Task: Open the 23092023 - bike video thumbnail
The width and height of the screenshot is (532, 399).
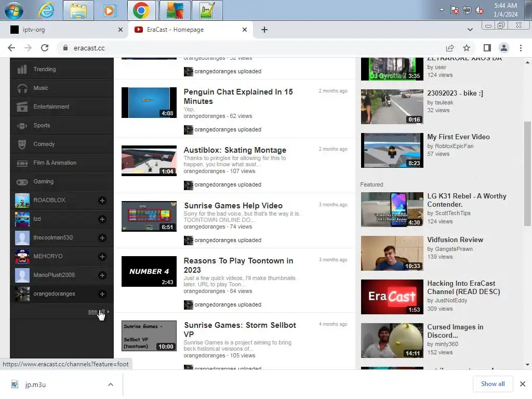Action: click(392, 107)
